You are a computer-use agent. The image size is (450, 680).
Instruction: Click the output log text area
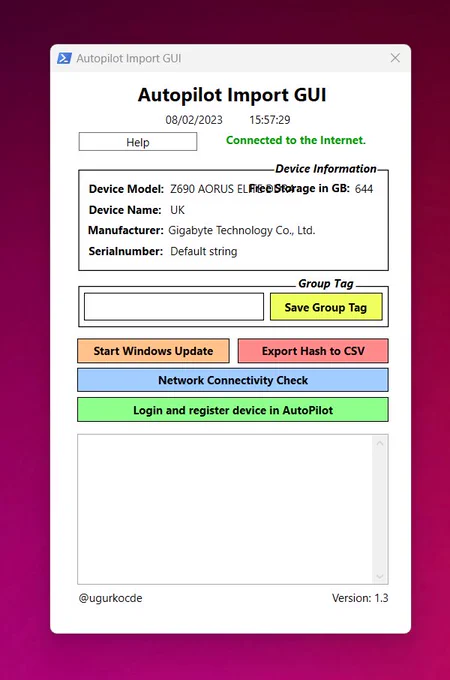click(x=225, y=510)
